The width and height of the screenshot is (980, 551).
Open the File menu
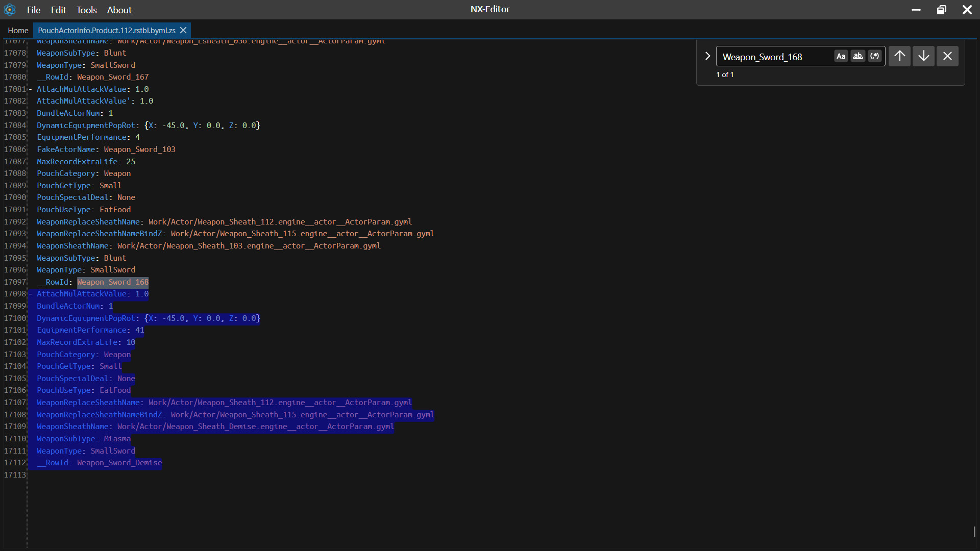click(x=34, y=10)
